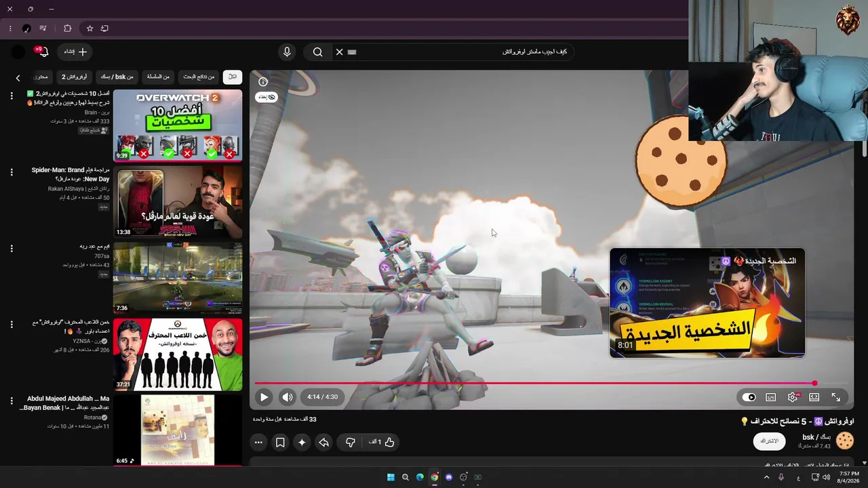Screen dimensions: 868x488
Task: Open options for the Overwatch top 10 video
Action: 12,96
